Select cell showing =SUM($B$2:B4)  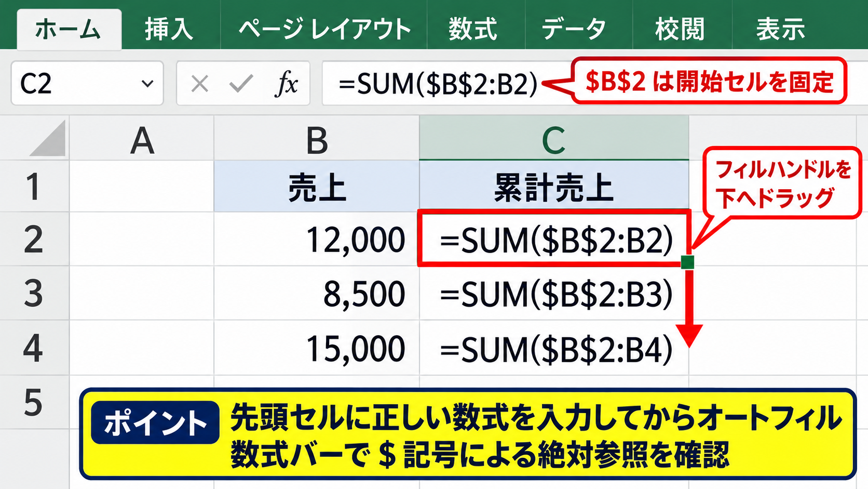[554, 348]
